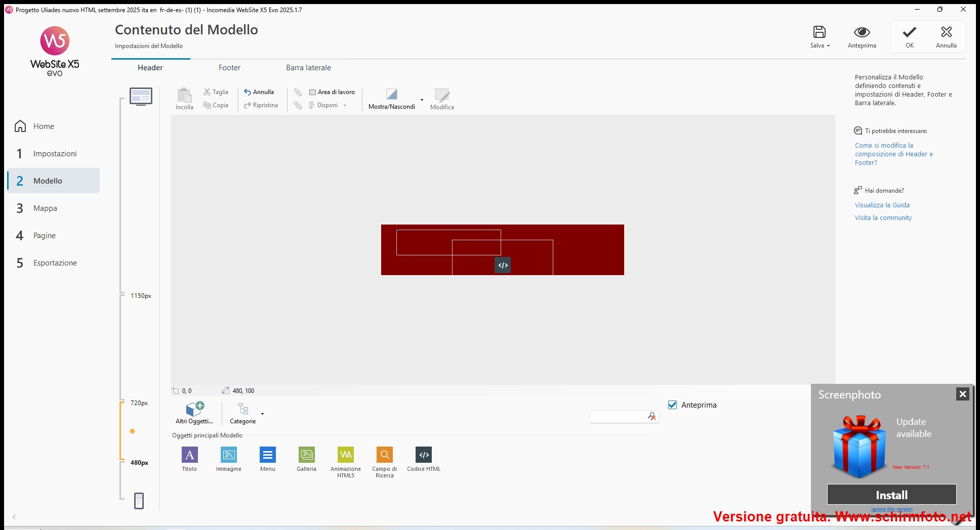The height and width of the screenshot is (530, 980).
Task: Insert an Animazione HTML5 object
Action: (346, 455)
